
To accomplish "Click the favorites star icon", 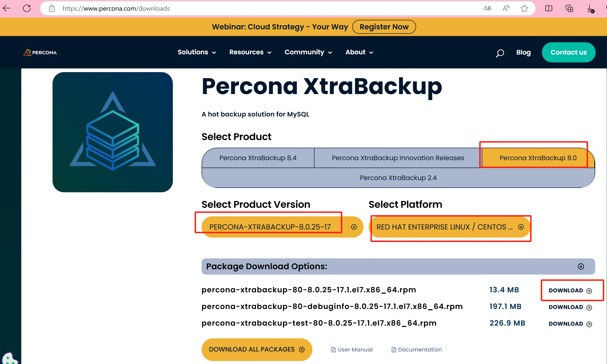I will (x=524, y=8).
